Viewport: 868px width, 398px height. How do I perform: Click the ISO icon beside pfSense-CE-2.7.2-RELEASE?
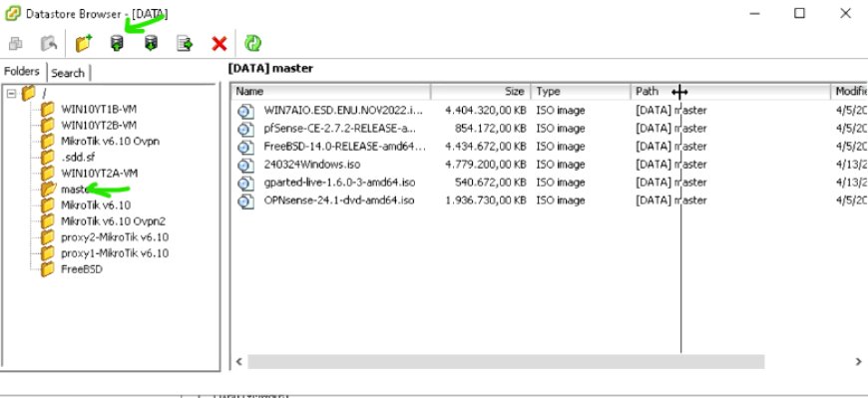245,129
